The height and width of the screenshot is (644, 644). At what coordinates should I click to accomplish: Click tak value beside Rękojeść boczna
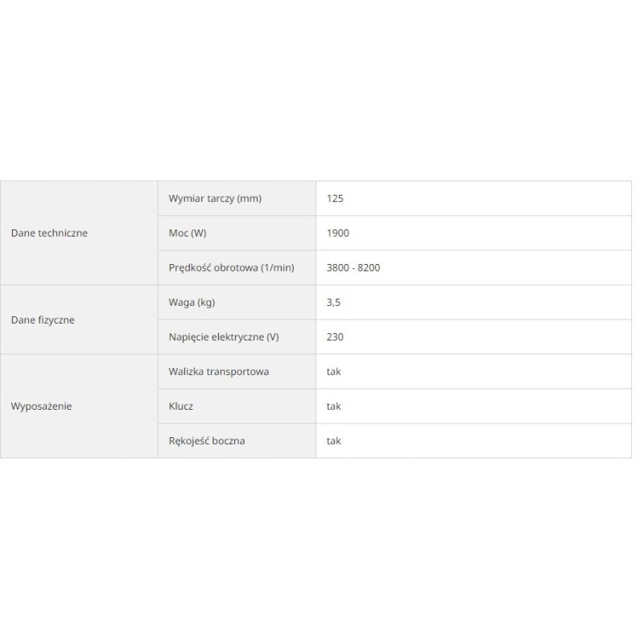coord(333,441)
